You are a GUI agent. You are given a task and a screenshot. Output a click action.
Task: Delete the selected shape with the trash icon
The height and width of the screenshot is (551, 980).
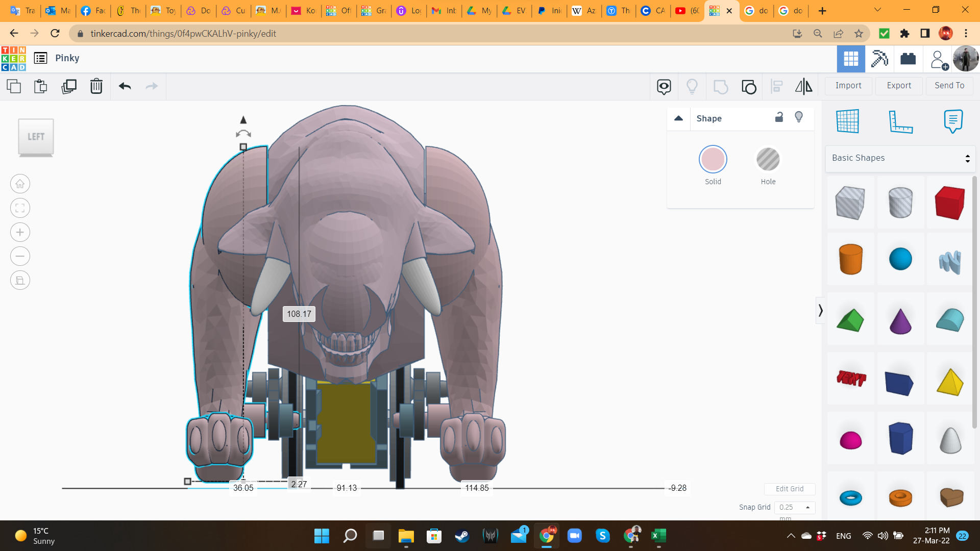point(96,86)
